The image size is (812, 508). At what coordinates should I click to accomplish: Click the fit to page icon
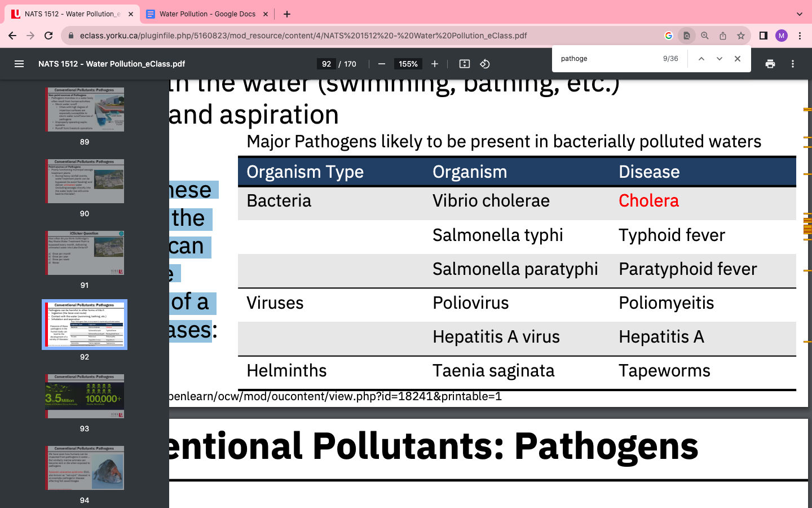pos(465,64)
